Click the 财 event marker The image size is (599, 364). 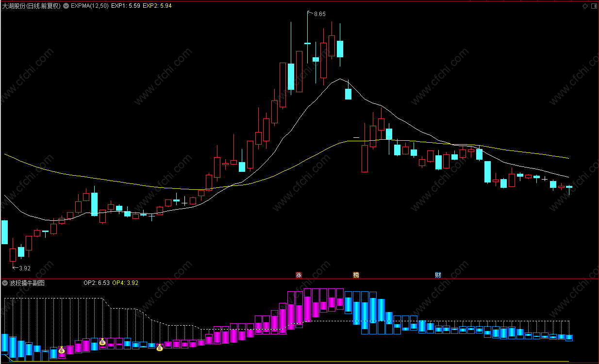(x=438, y=275)
